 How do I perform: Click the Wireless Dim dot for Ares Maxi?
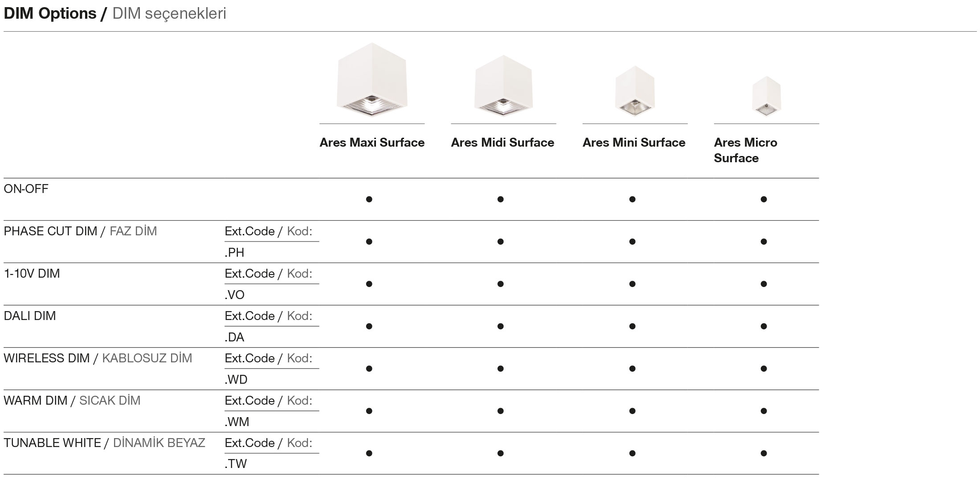pyautogui.click(x=369, y=369)
